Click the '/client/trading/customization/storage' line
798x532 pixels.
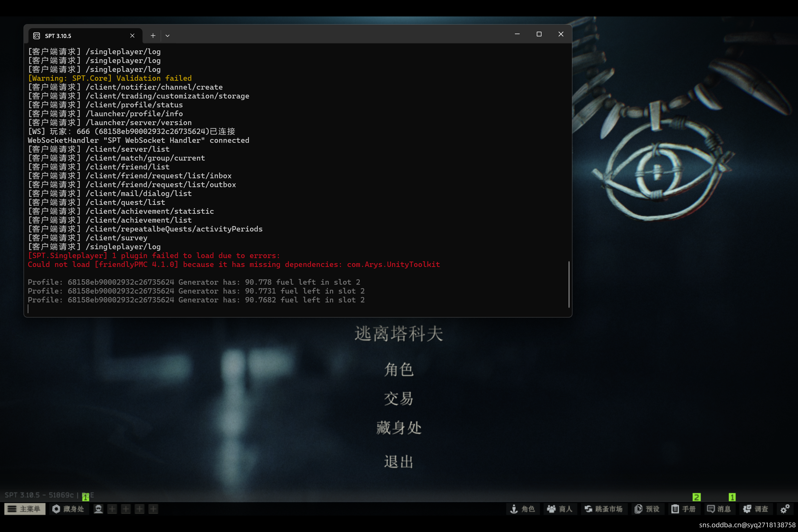coord(138,96)
